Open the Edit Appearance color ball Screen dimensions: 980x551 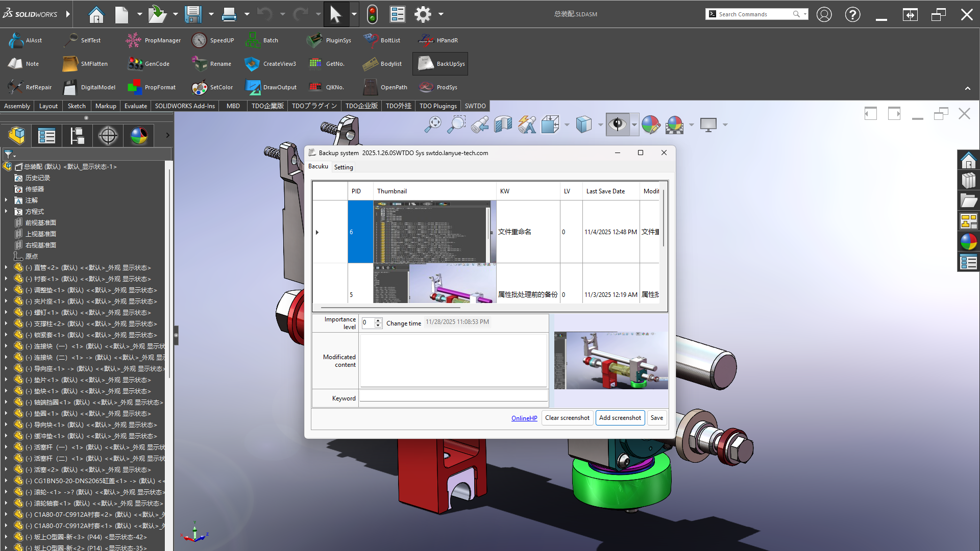pos(650,124)
